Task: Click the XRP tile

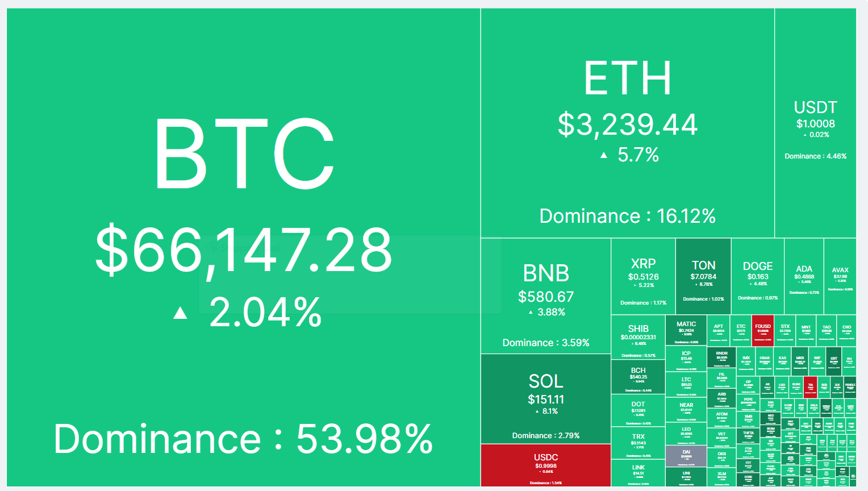Action: pos(643,276)
